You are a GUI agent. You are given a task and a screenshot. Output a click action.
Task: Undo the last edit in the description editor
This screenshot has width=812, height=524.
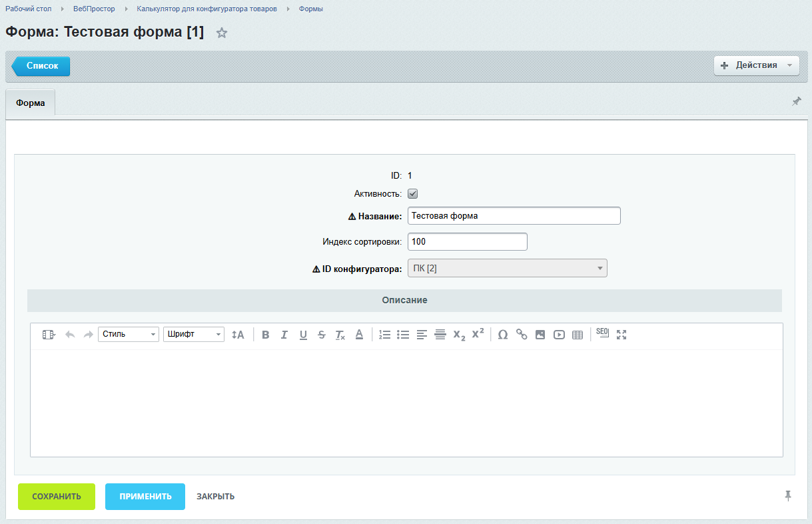point(70,335)
